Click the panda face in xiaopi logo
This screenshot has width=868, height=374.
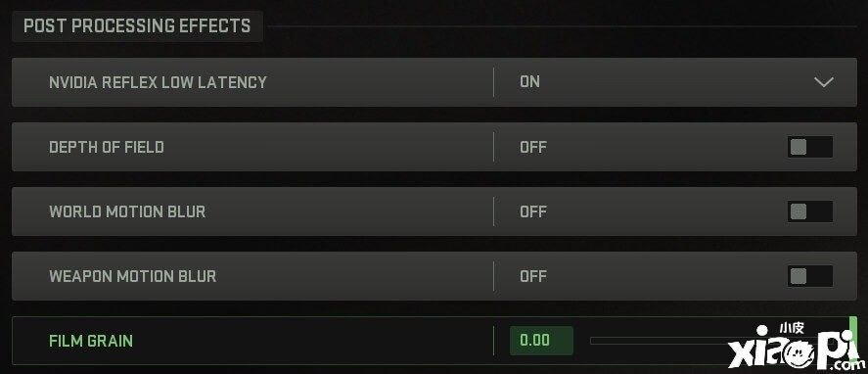800,354
